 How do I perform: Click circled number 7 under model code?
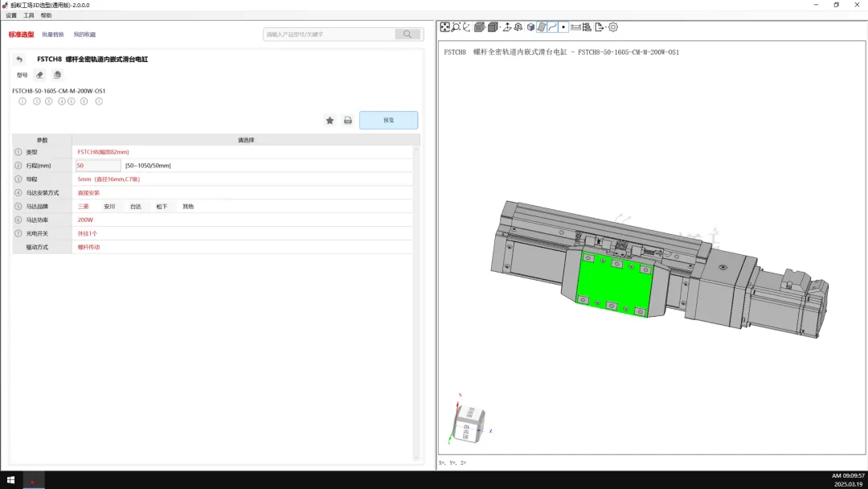point(99,101)
